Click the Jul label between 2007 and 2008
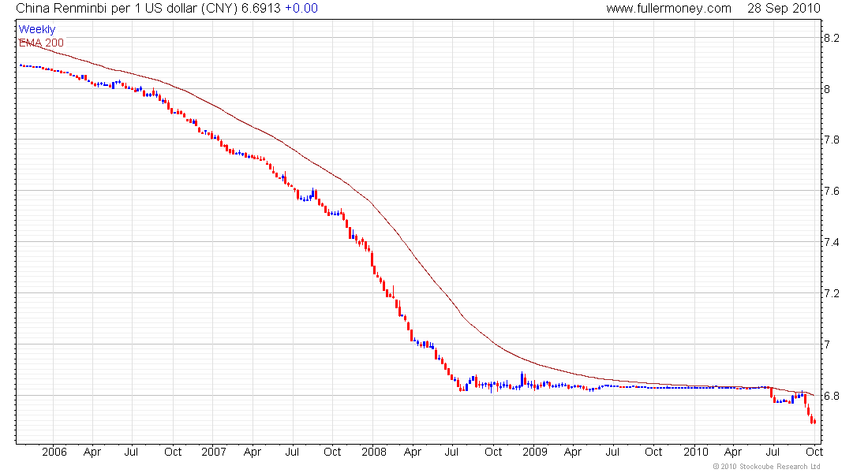Viewport: 868px width, 473px height. (292, 452)
